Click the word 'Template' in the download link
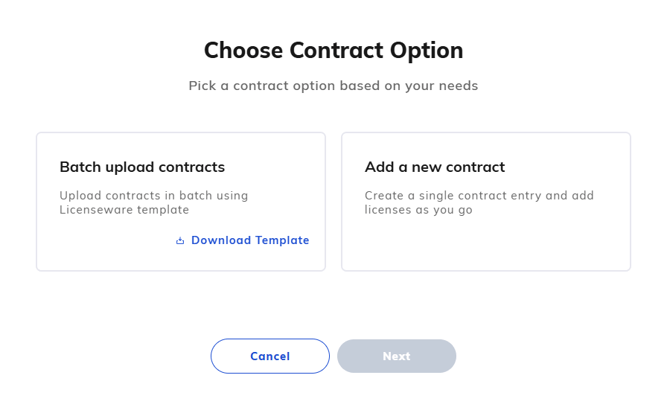Image resolution: width=670 pixels, height=413 pixels. [282, 240]
